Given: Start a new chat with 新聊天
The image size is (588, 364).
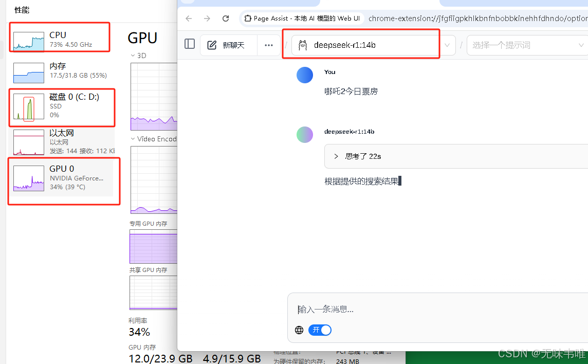Looking at the screenshot, I should click(x=229, y=45).
